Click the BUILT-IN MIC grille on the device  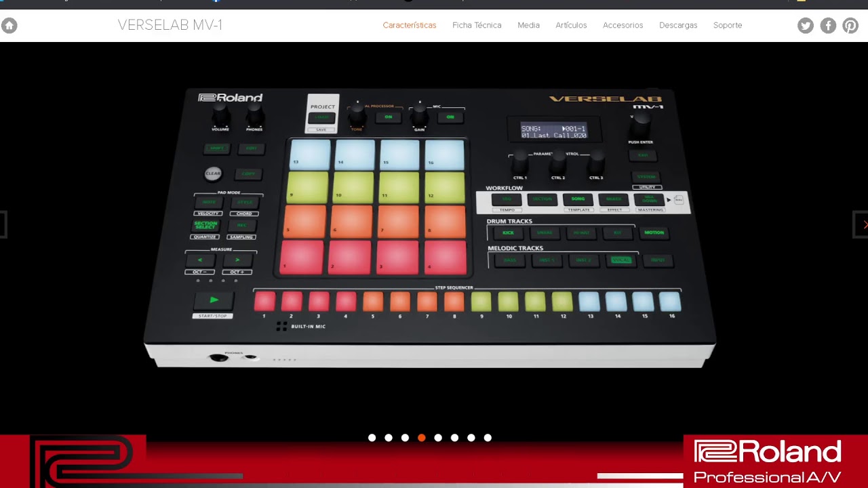click(x=281, y=326)
